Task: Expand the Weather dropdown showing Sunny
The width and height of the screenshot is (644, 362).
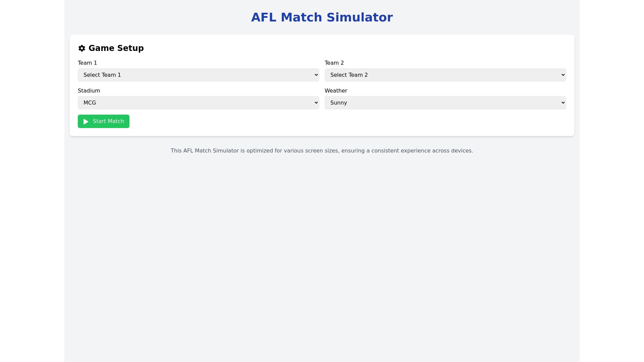Action: pos(445,103)
